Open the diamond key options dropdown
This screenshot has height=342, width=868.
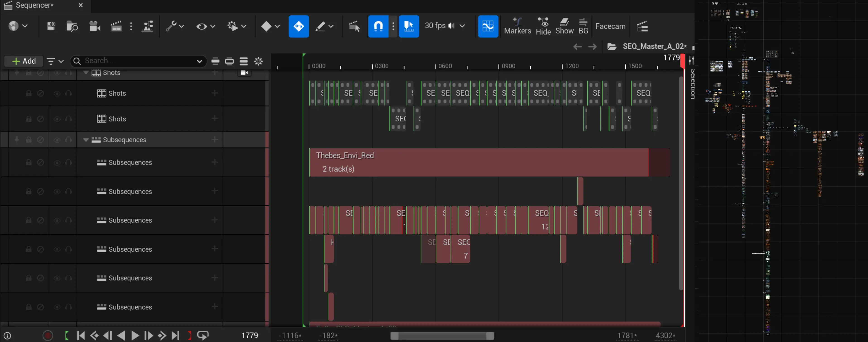(x=270, y=26)
